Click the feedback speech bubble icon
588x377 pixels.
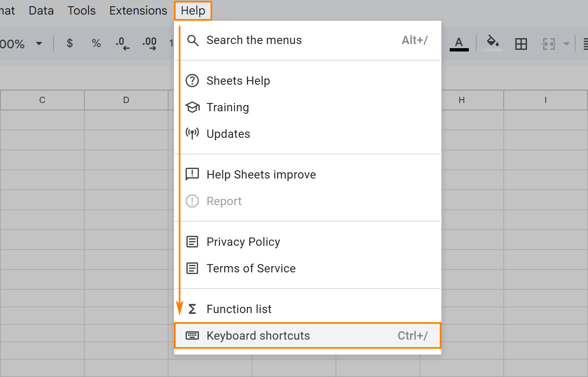point(192,174)
